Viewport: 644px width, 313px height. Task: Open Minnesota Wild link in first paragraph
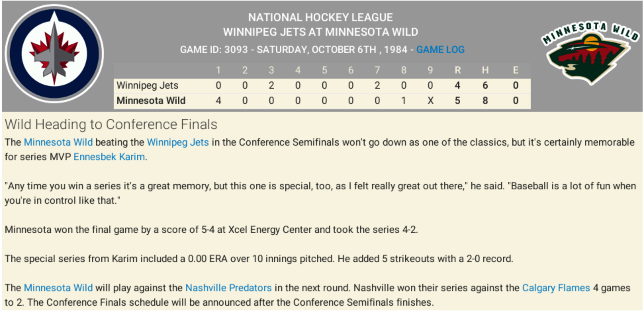[58, 142]
